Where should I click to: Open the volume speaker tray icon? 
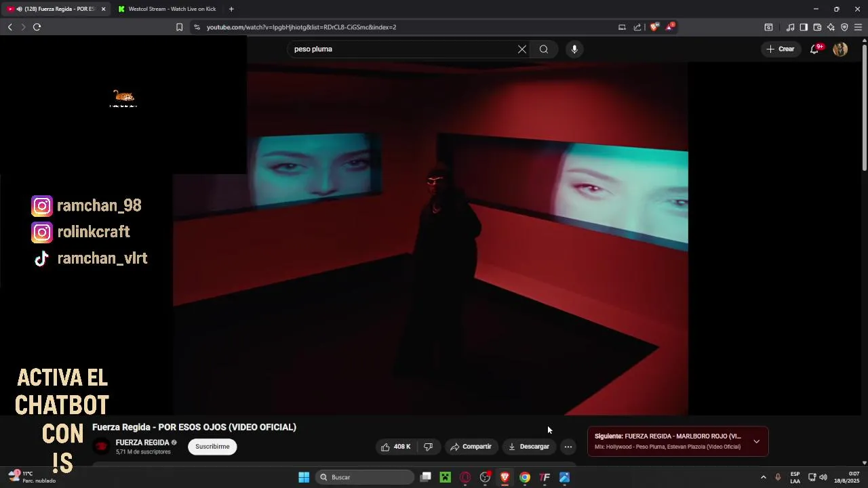coord(823,477)
